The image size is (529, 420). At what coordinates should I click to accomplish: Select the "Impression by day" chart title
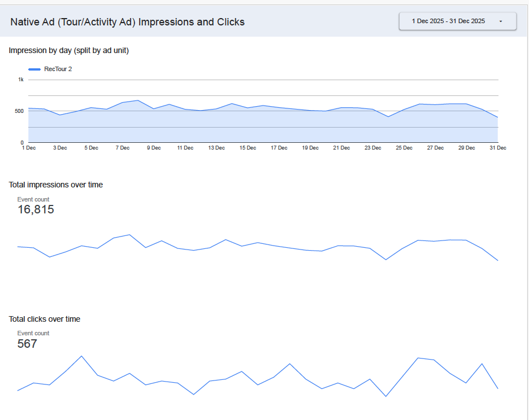click(x=69, y=51)
